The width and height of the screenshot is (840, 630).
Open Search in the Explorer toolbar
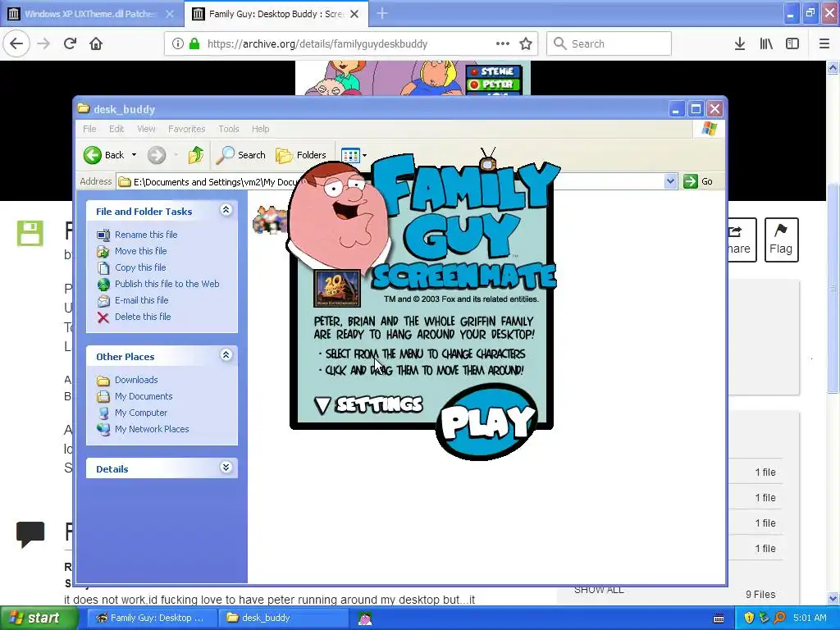240,155
